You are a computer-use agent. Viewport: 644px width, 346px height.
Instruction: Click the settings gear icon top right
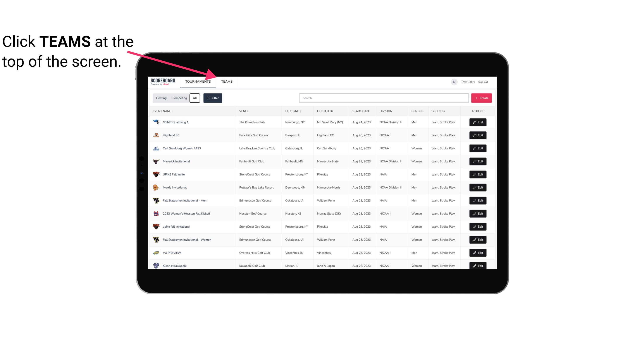pyautogui.click(x=453, y=81)
